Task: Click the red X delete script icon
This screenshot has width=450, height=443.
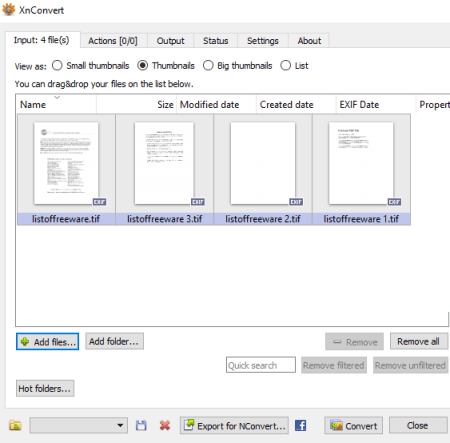Action: click(165, 425)
